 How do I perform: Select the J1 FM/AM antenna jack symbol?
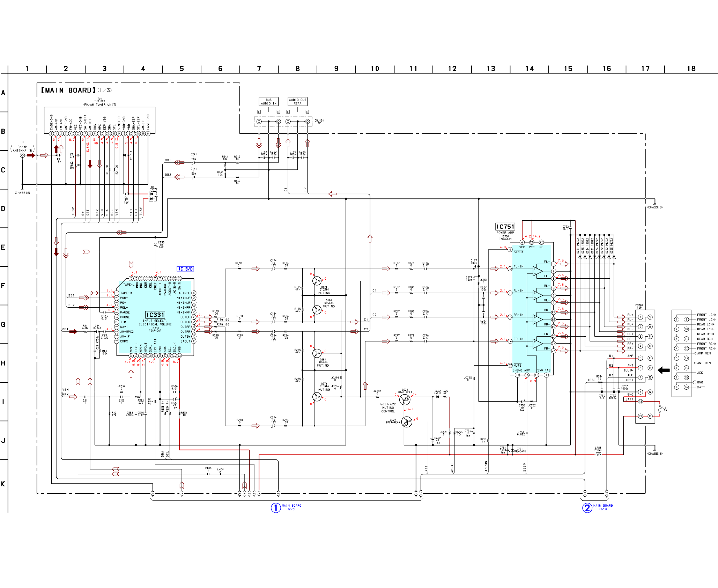(22, 155)
